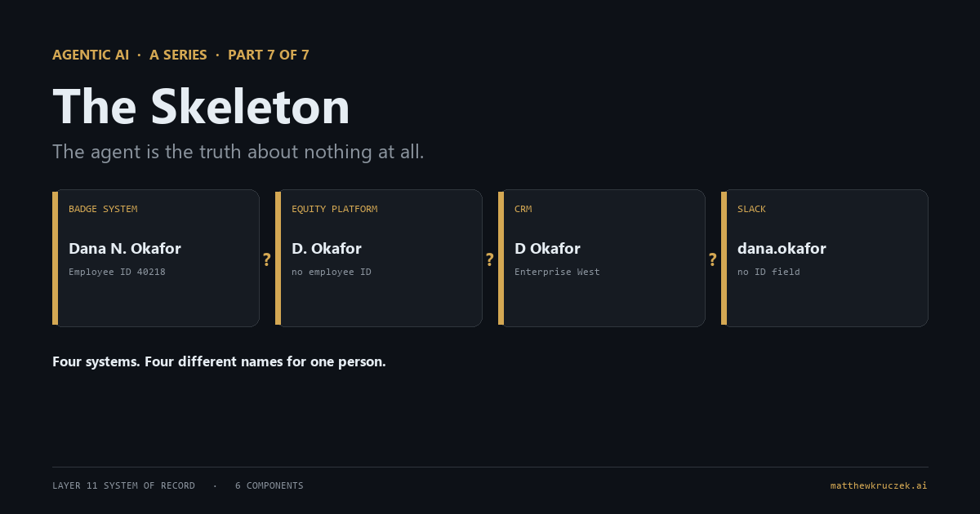This screenshot has height=514, width=980.
Task: Click the Part 7 of 7 label
Action: tap(269, 55)
